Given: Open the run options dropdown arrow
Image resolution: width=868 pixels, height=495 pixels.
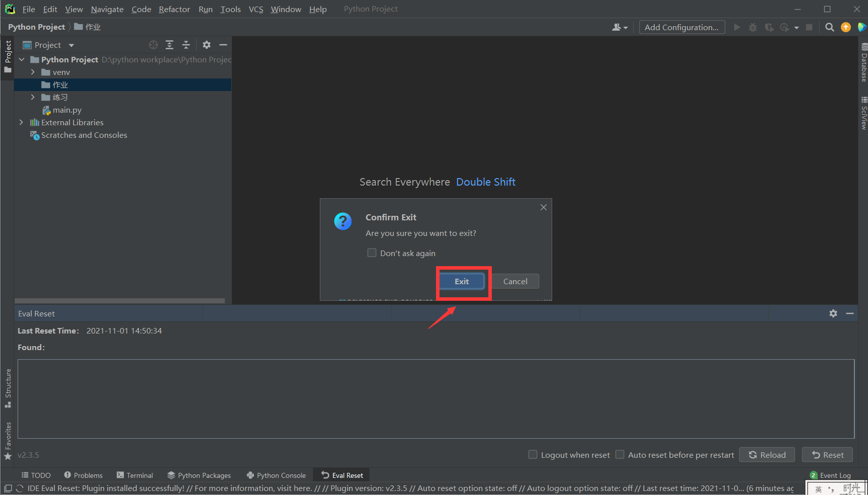Looking at the screenshot, I should (797, 28).
